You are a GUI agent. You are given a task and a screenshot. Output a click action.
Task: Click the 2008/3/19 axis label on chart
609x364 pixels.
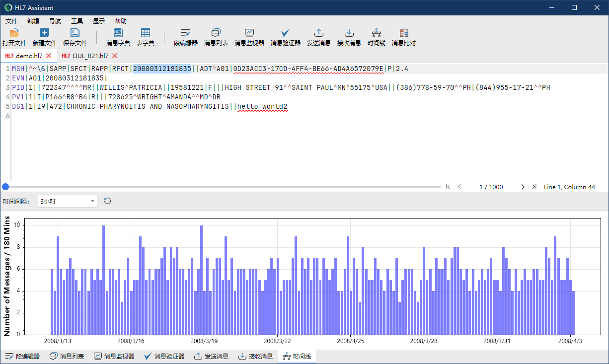(x=204, y=341)
